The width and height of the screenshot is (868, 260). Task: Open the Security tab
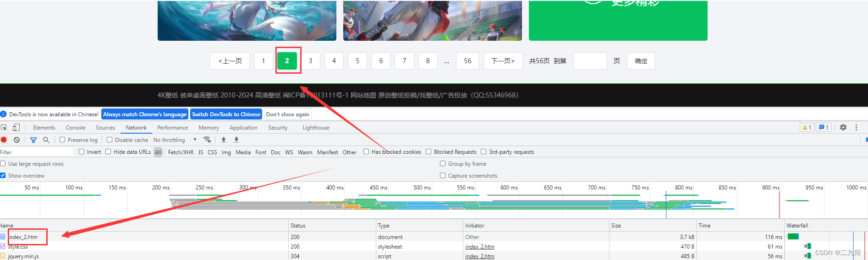coord(278,128)
